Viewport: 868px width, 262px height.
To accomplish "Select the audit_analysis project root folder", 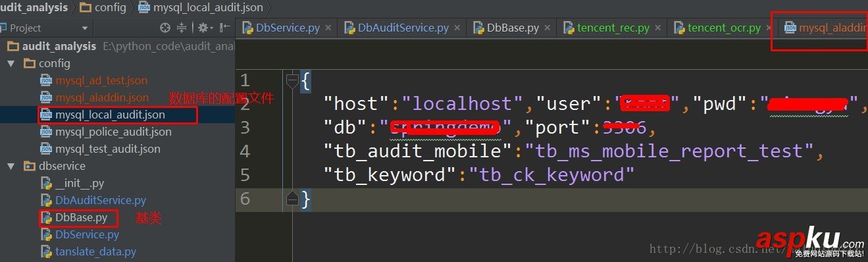I will click(60, 47).
